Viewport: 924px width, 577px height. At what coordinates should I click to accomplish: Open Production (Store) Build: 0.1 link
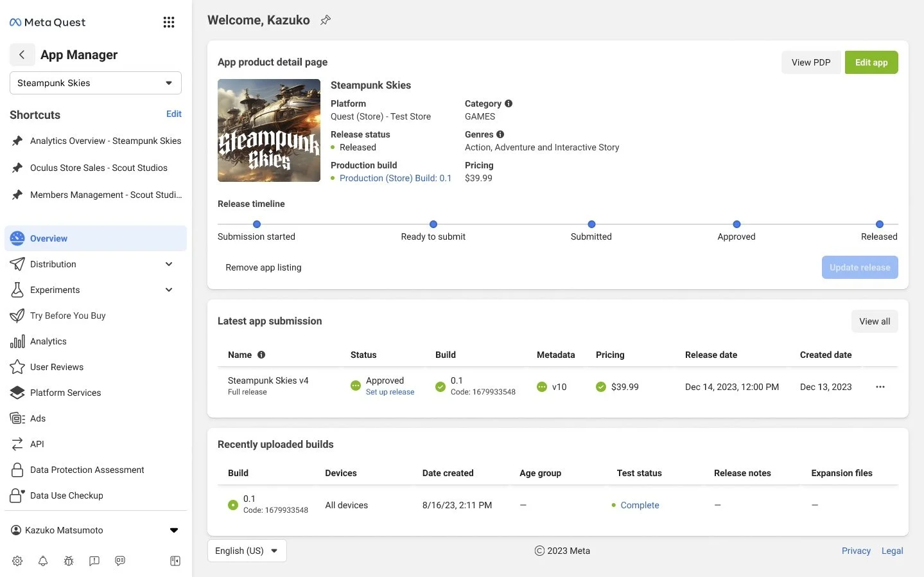point(396,178)
